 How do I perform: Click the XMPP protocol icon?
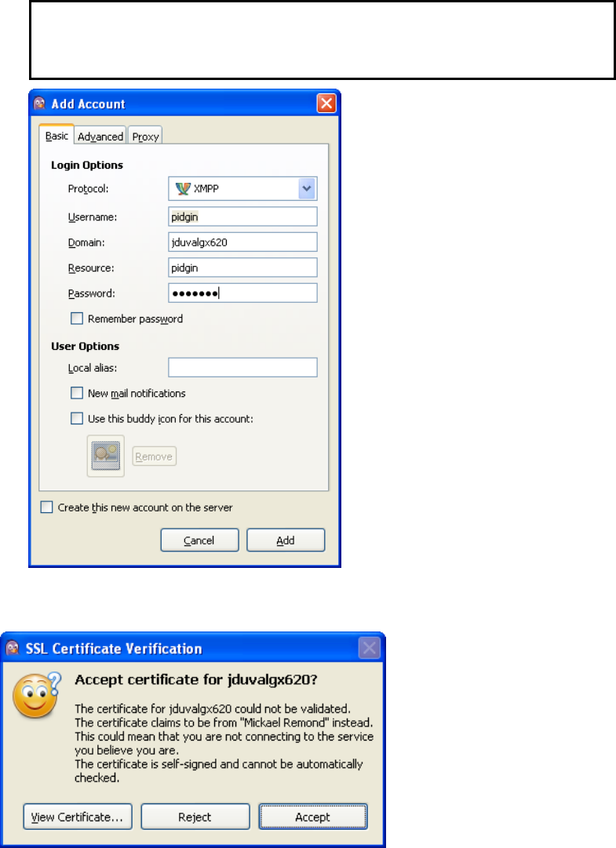pos(183,189)
